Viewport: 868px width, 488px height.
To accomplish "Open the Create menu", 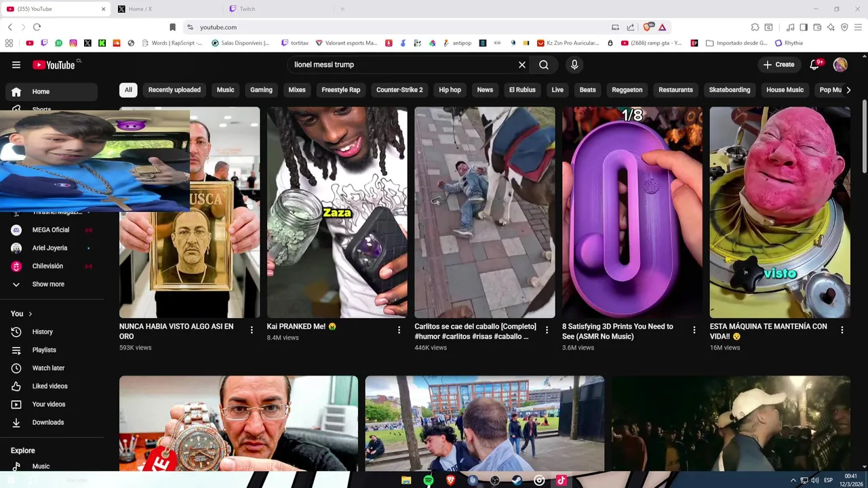I will click(x=778, y=65).
